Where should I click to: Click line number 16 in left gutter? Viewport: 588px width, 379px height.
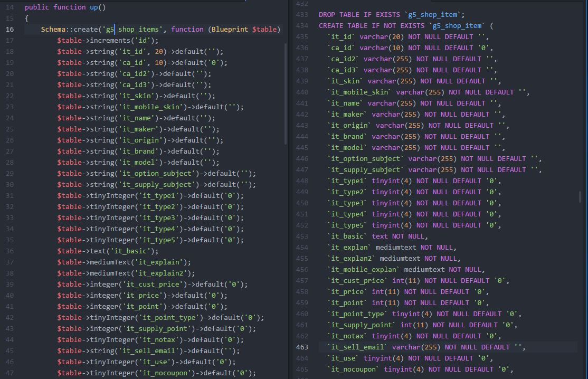point(10,30)
